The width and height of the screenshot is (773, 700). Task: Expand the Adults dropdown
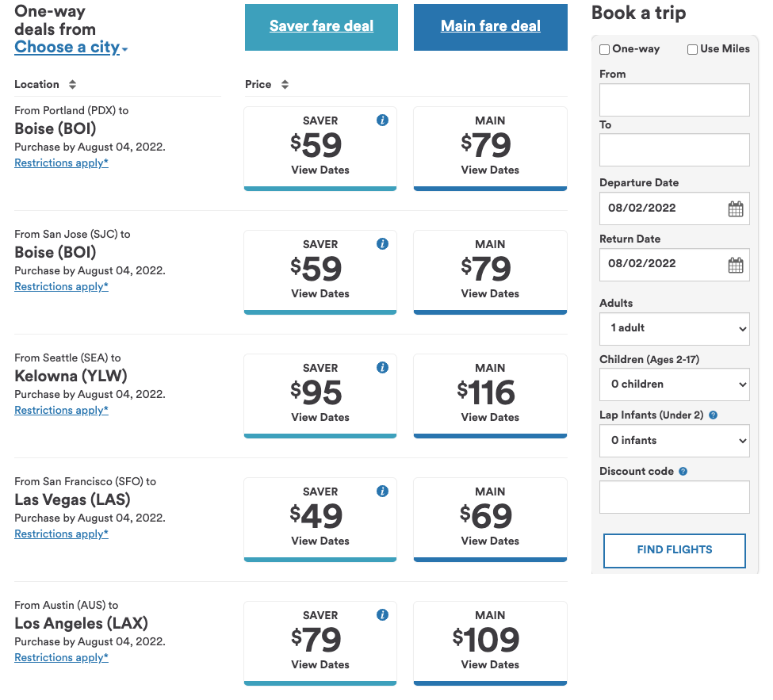[674, 328]
